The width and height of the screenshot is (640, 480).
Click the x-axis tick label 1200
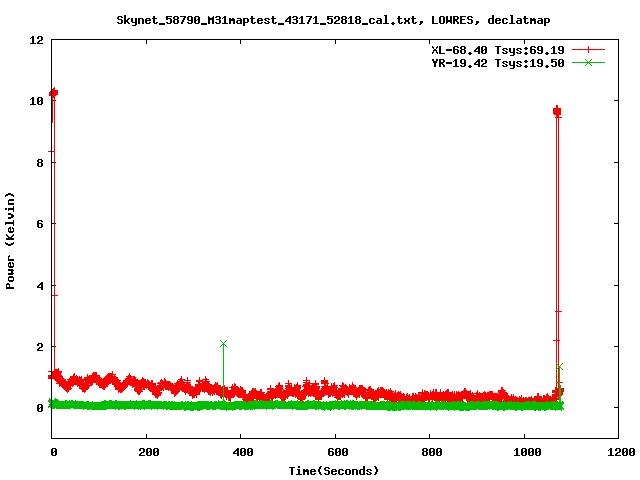tap(621, 452)
